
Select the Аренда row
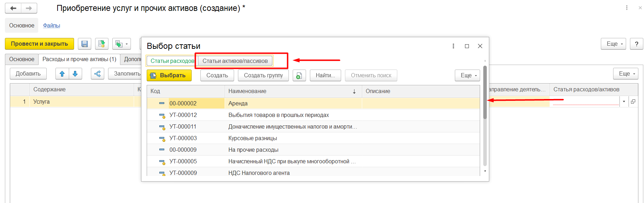(313, 103)
